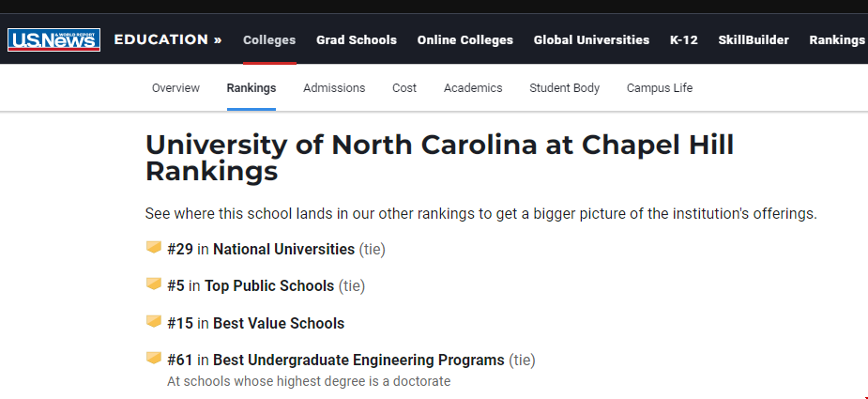The image size is (868, 399).
Task: Switch to the Academics tab
Action: tap(473, 88)
